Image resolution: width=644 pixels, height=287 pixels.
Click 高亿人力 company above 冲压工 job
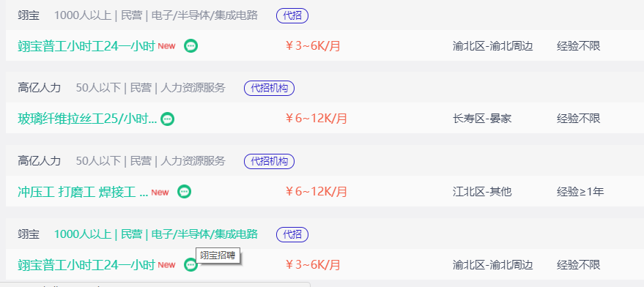point(40,160)
